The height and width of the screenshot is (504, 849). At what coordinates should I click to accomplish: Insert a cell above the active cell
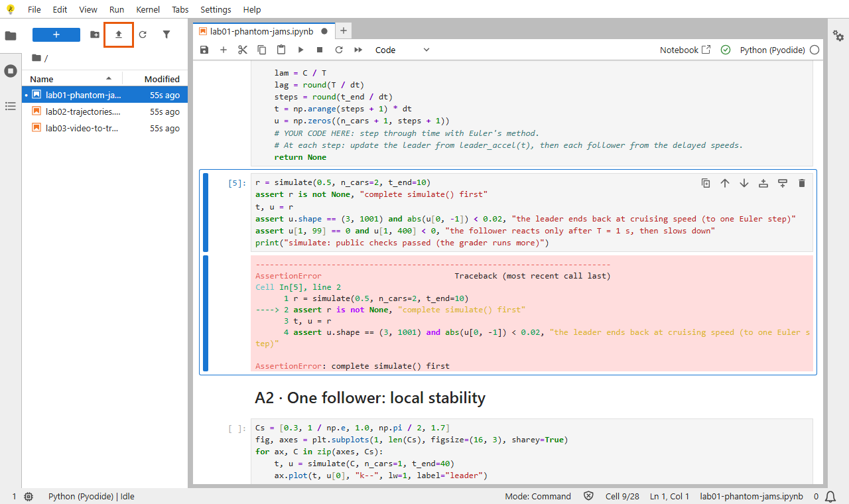[x=763, y=183]
